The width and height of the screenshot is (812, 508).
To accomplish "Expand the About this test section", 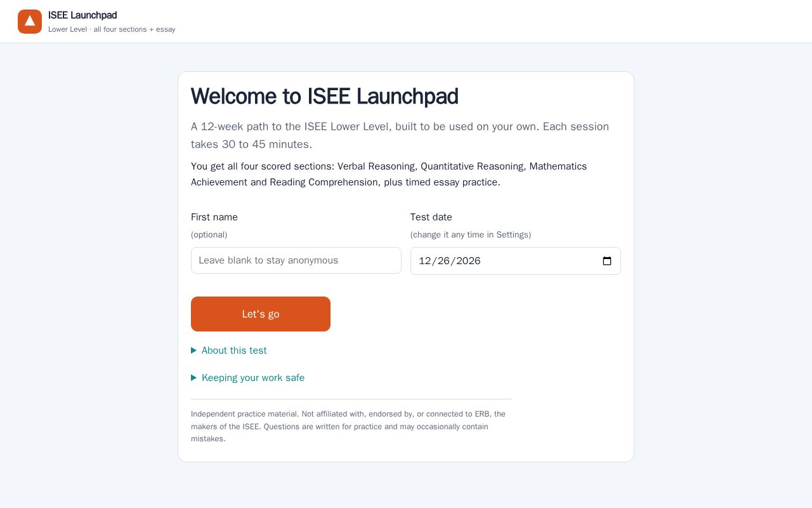I will pos(229,351).
